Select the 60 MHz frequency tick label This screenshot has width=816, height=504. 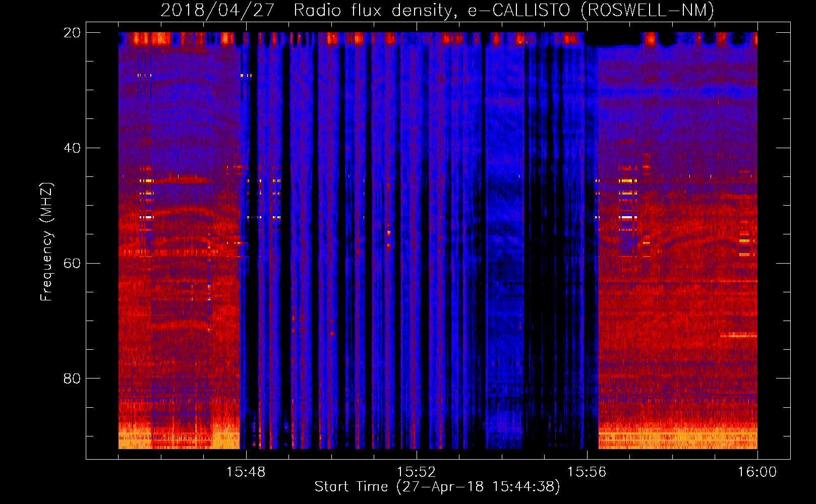click(72, 263)
